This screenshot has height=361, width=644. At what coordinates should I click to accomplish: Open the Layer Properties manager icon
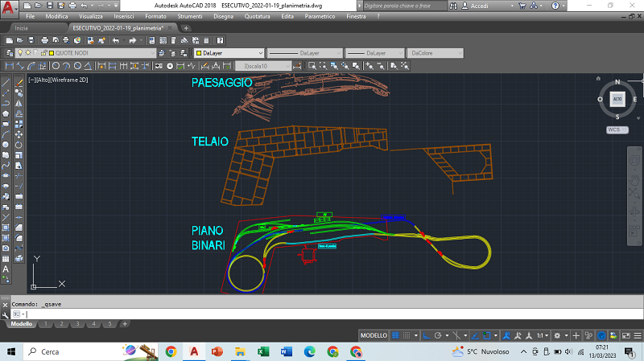point(9,53)
